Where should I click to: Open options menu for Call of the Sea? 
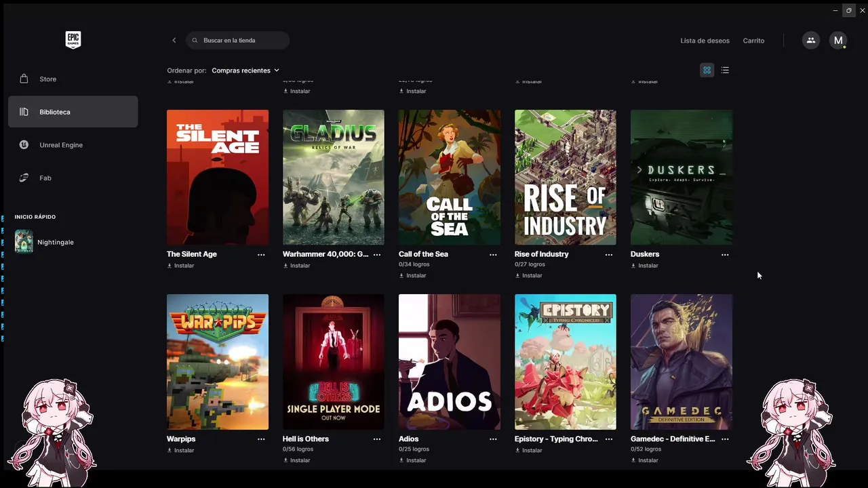pos(493,255)
